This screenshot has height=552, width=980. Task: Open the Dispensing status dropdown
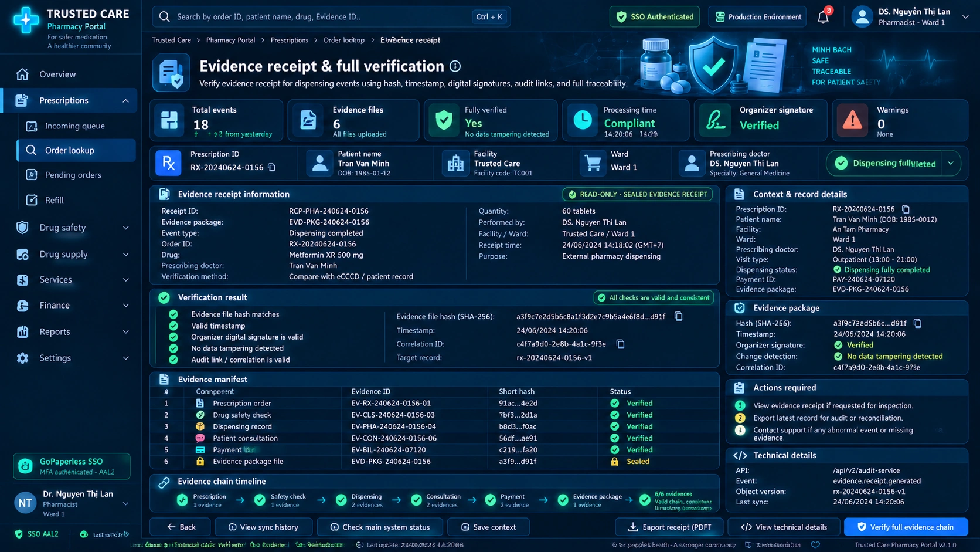click(951, 164)
